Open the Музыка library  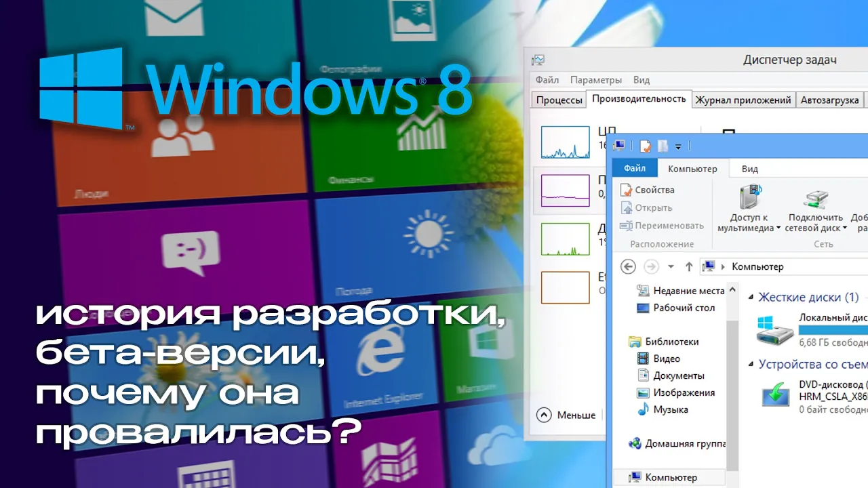point(663,409)
